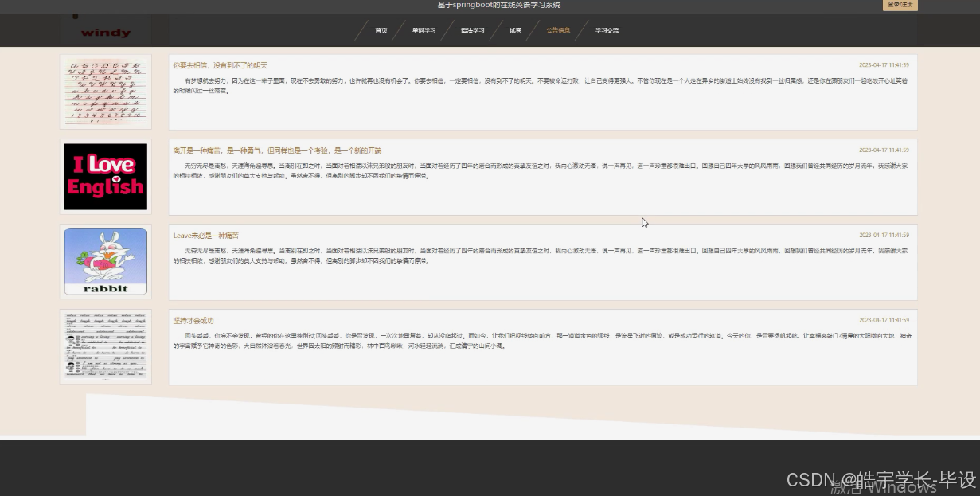This screenshot has width=980, height=496.
Task: Open the notice 坚持才会成功
Action: click(x=193, y=320)
